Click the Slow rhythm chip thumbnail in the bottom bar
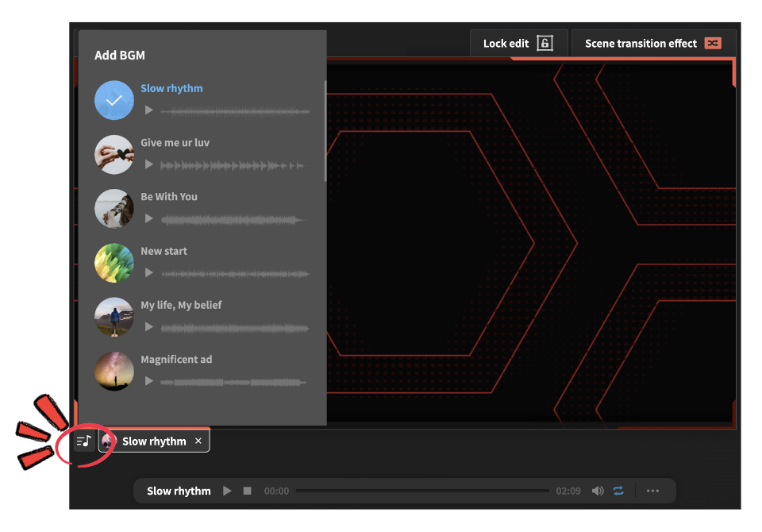The height and width of the screenshot is (532, 762). pyautogui.click(x=107, y=441)
